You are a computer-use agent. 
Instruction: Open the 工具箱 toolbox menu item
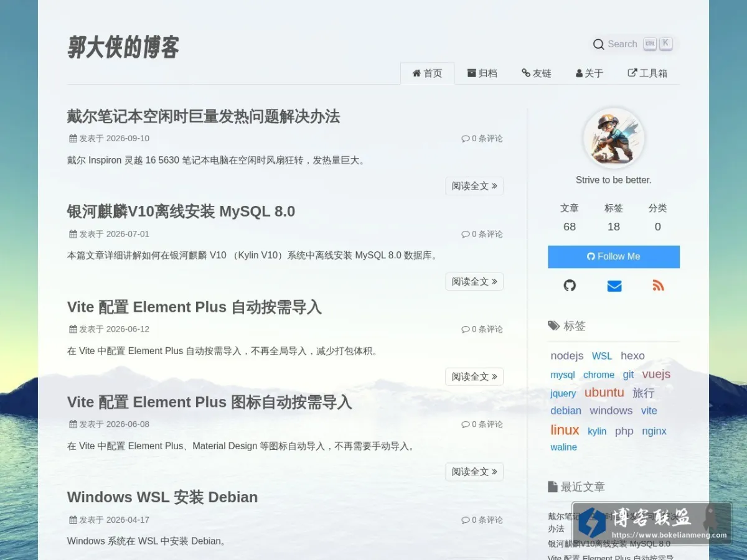click(x=647, y=73)
